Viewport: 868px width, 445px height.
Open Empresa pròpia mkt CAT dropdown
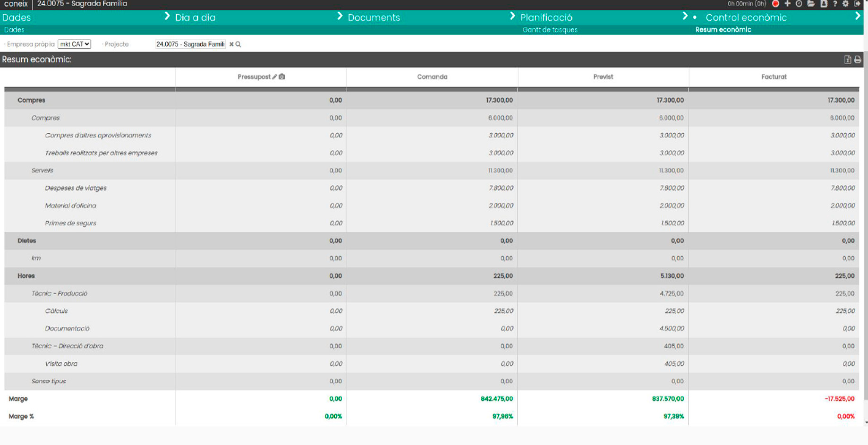click(x=74, y=44)
